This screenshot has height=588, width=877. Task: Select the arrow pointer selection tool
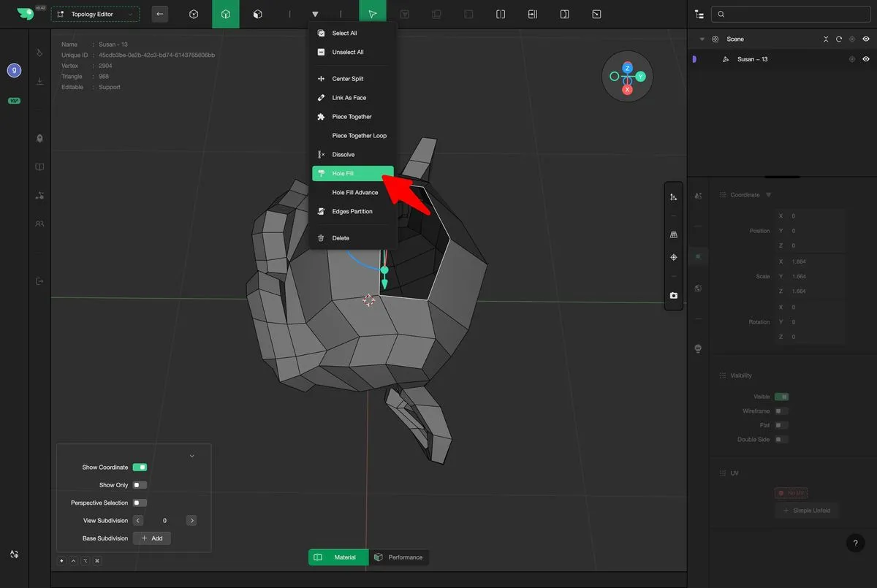pyautogui.click(x=373, y=14)
